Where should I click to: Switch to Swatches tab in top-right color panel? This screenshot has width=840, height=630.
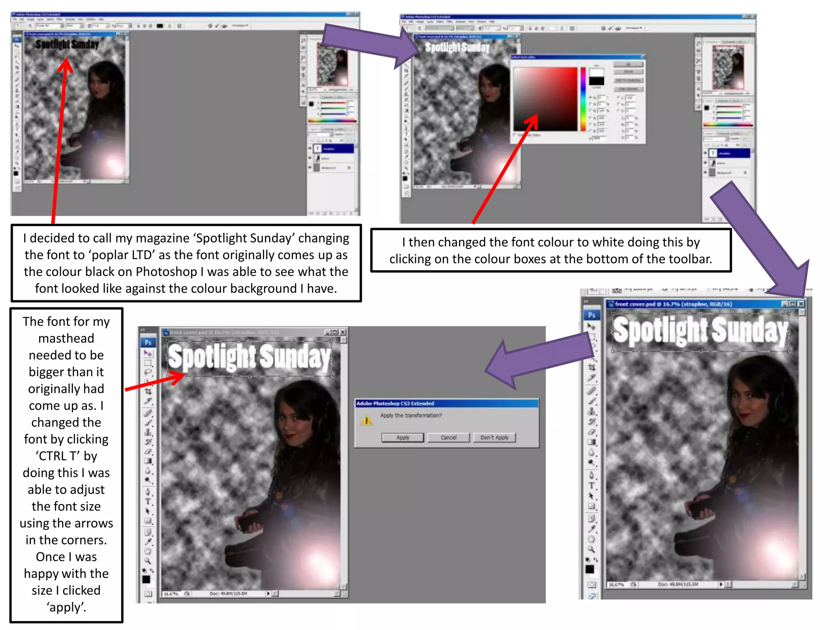723,100
